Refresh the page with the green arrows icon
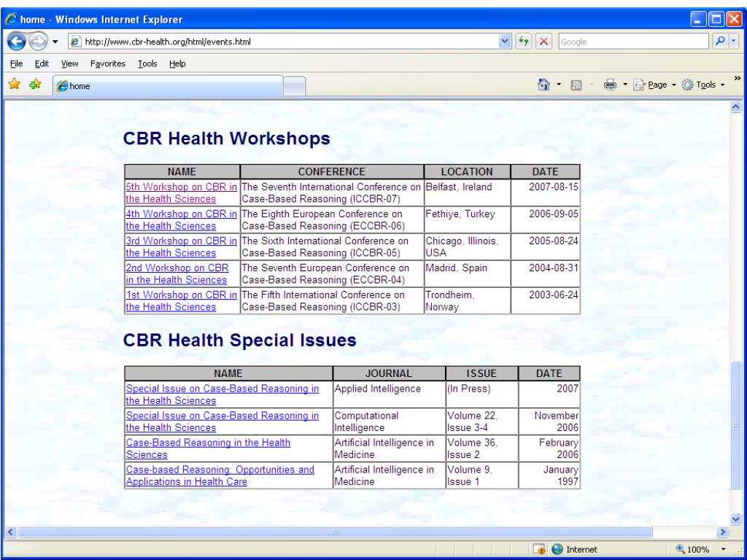This screenshot has height=560, width=747. (524, 42)
